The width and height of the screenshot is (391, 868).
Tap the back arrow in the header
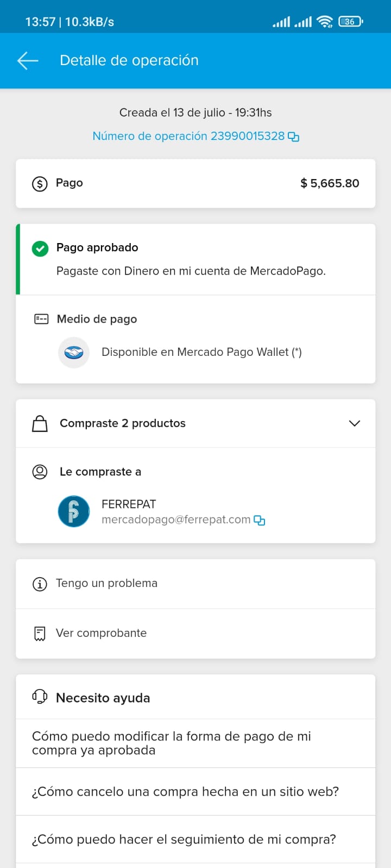point(28,61)
